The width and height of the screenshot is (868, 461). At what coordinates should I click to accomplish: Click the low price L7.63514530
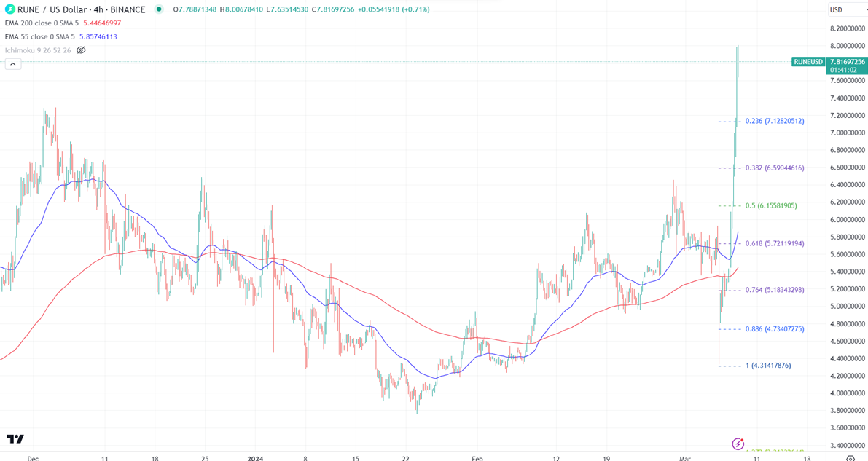click(x=286, y=9)
